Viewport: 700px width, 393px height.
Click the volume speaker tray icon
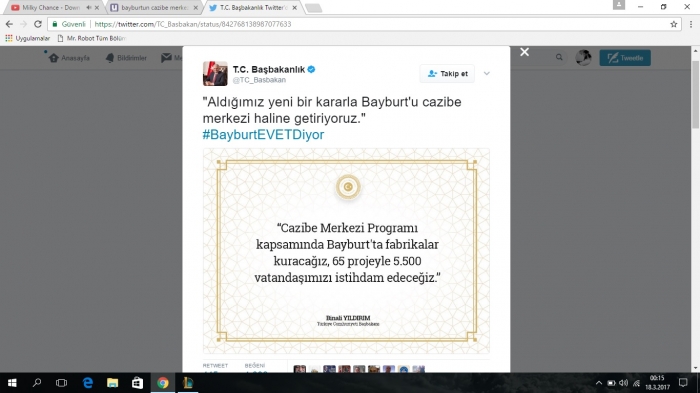(624, 383)
